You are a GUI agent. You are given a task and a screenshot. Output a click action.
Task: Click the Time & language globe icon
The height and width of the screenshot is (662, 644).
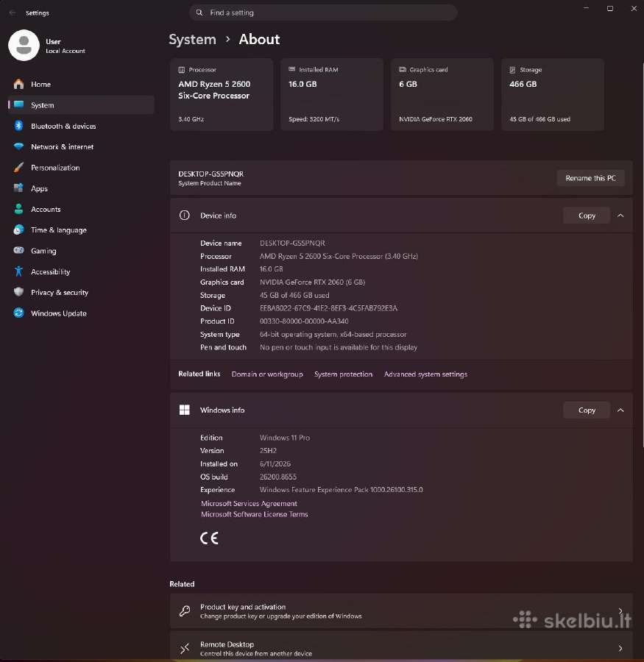coord(18,229)
